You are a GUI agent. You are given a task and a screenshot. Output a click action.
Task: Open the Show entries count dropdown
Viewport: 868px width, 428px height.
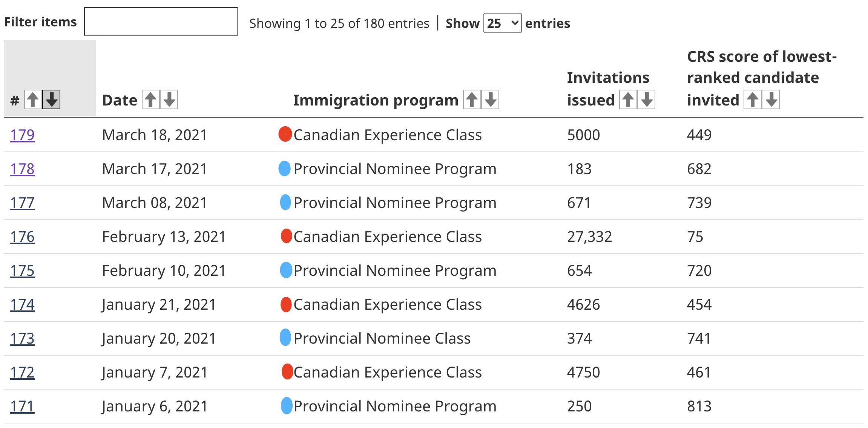click(x=502, y=23)
